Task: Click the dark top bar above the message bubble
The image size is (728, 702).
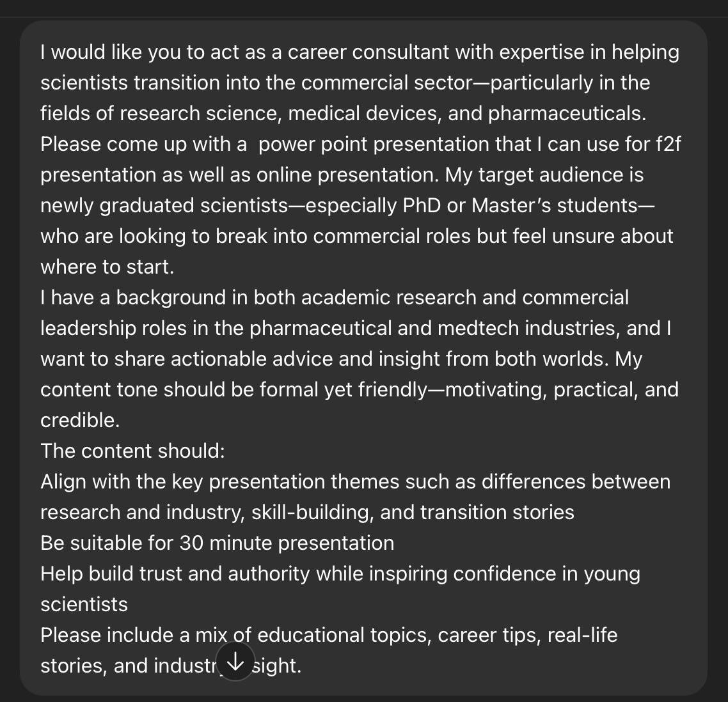Action: point(364,8)
